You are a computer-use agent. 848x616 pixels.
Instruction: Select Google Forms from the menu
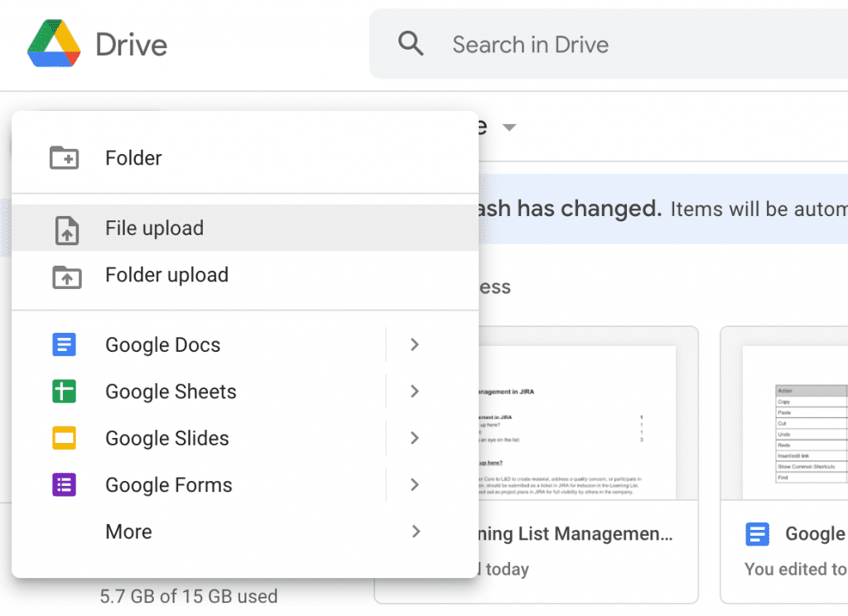(x=168, y=485)
